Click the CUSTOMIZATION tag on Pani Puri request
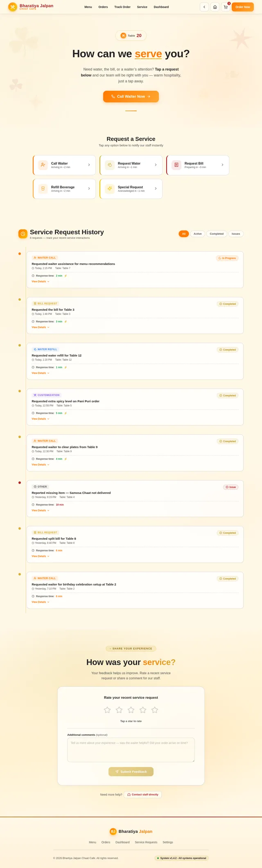 [x=47, y=395]
